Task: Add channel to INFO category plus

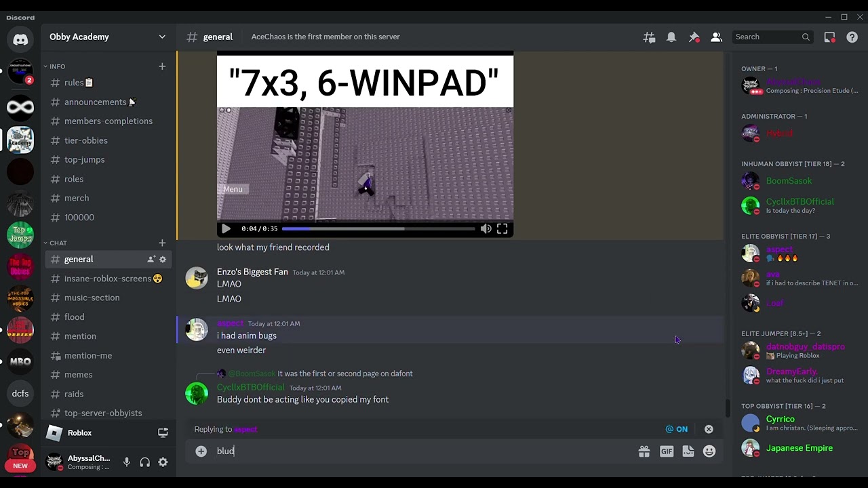Action: click(162, 66)
